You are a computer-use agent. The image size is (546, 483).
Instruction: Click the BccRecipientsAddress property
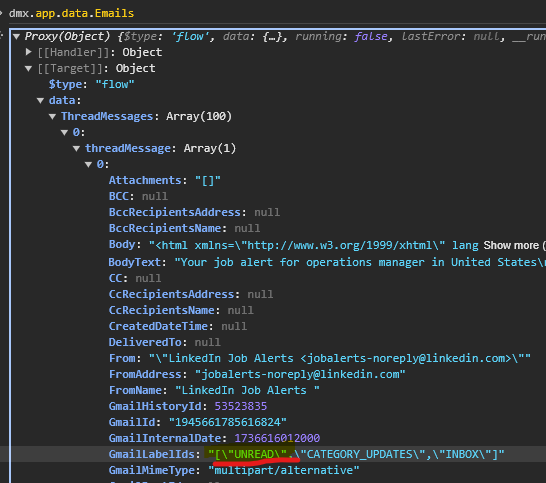click(194, 212)
